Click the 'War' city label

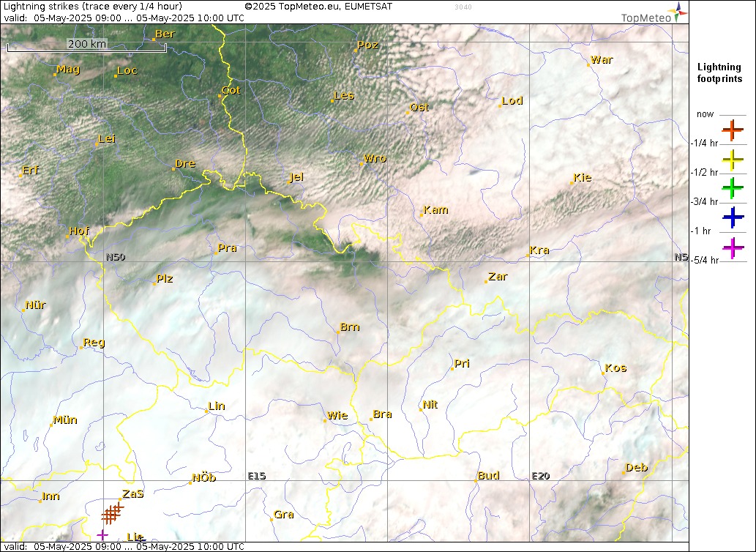[602, 60]
